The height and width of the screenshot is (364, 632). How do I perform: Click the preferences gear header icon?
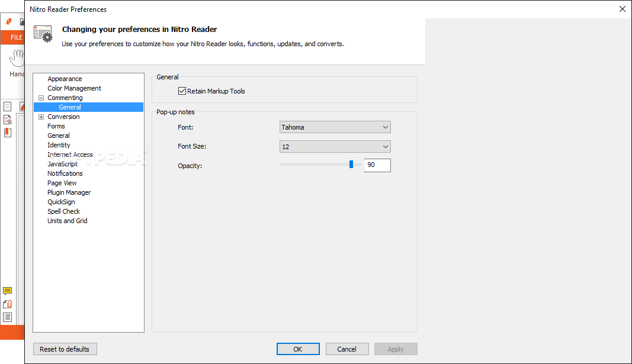pos(43,34)
